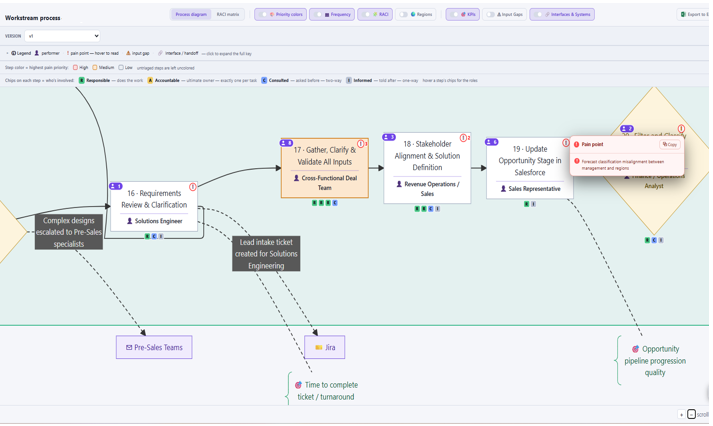Click the Solutions Engineer performer icon
The height and width of the screenshot is (426, 713).
tap(130, 221)
